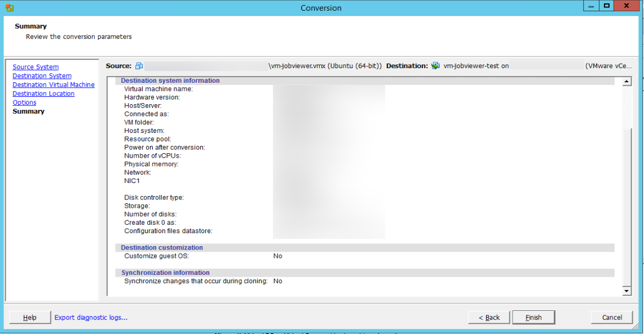This screenshot has height=334, width=644.
Task: Close the Conversion window
Action: (x=627, y=6)
